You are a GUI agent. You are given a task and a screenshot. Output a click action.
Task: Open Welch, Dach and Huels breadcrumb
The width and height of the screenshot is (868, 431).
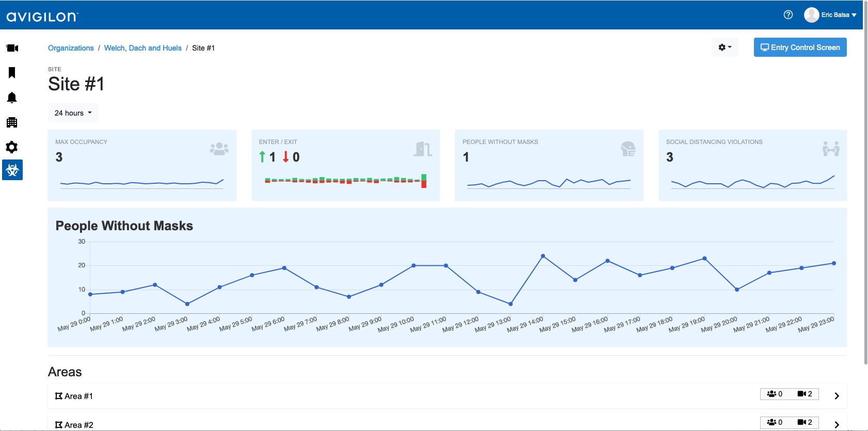point(143,48)
